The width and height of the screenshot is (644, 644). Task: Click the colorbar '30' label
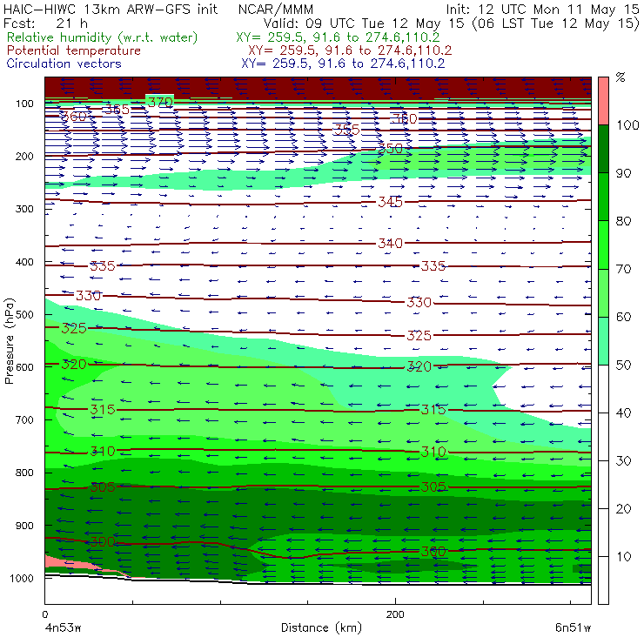pyautogui.click(x=623, y=461)
